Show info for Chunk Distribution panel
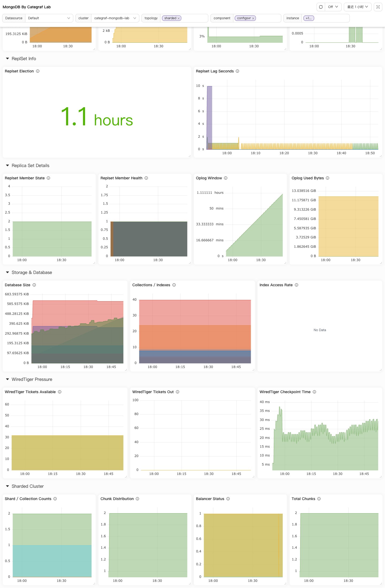This screenshot has height=588, width=385. tap(137, 499)
